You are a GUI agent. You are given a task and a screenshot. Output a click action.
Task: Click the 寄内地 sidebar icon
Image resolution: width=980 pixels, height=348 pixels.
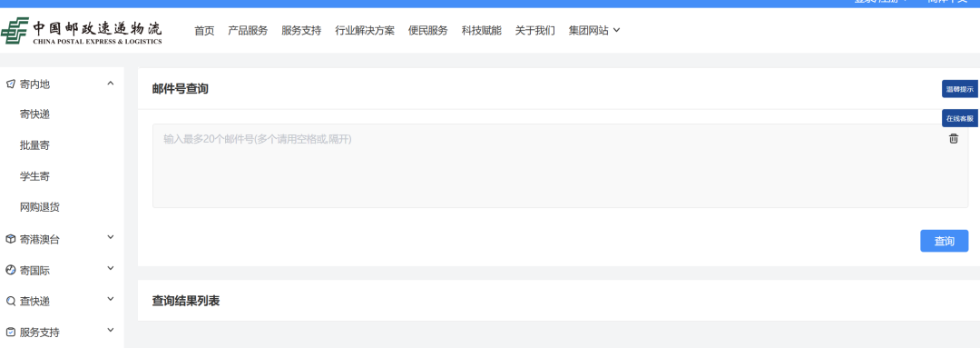pyautogui.click(x=10, y=84)
